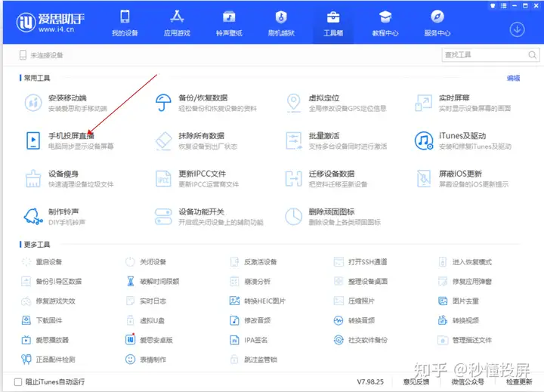Viewport: 544px width, 392px height.
Task: Open the 我的设备 tab
Action: click(125, 23)
